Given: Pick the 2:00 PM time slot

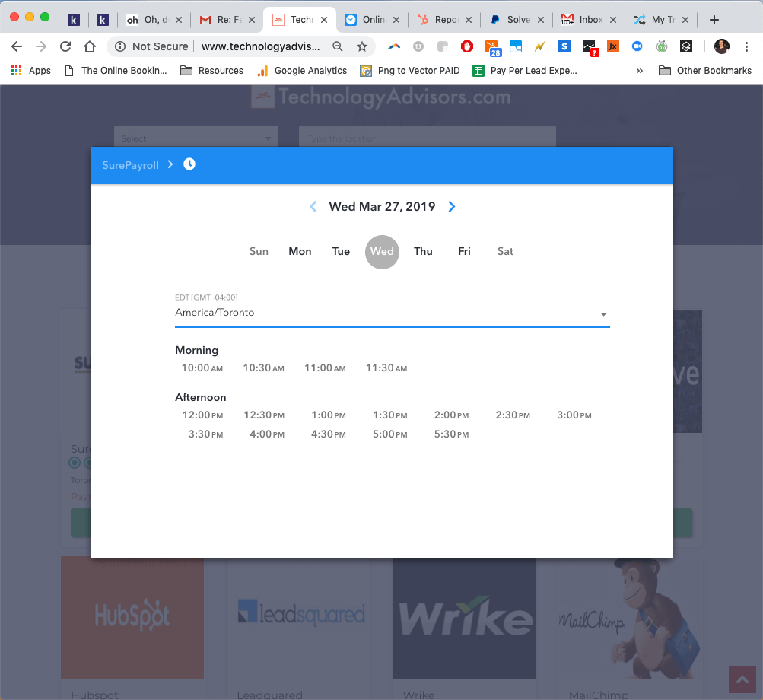Looking at the screenshot, I should tap(451, 415).
